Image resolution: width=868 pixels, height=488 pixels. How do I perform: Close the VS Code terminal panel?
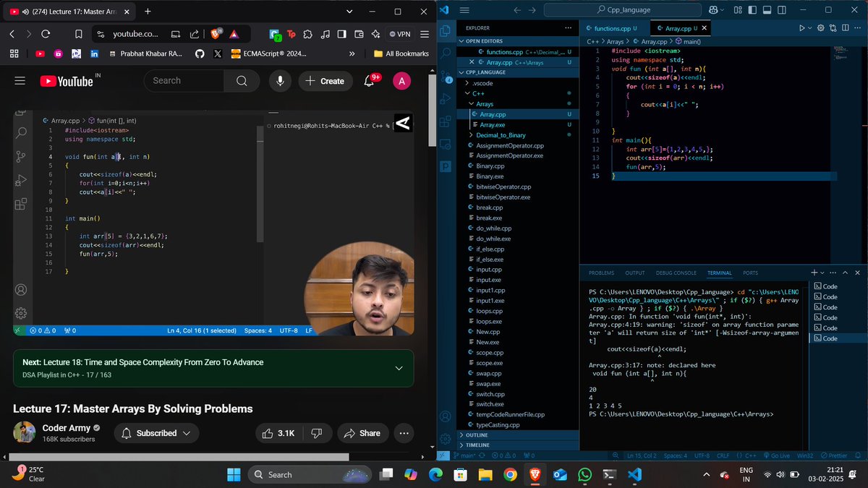tap(858, 273)
